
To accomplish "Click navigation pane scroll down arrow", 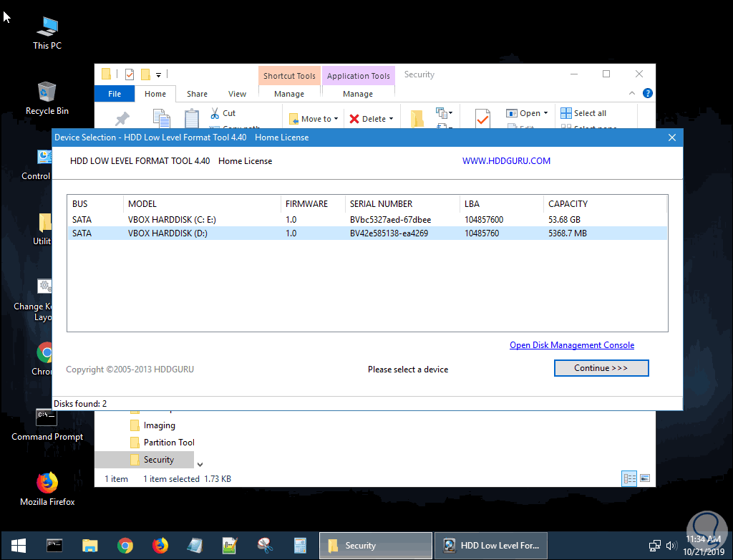I will tap(200, 465).
